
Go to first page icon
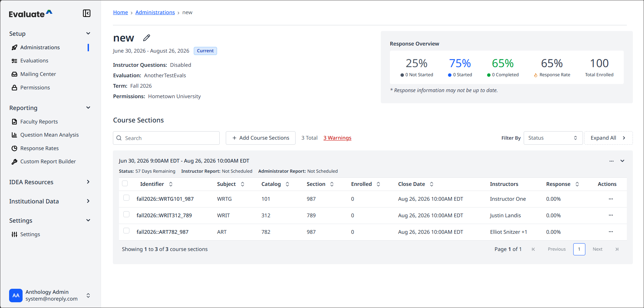click(x=533, y=249)
